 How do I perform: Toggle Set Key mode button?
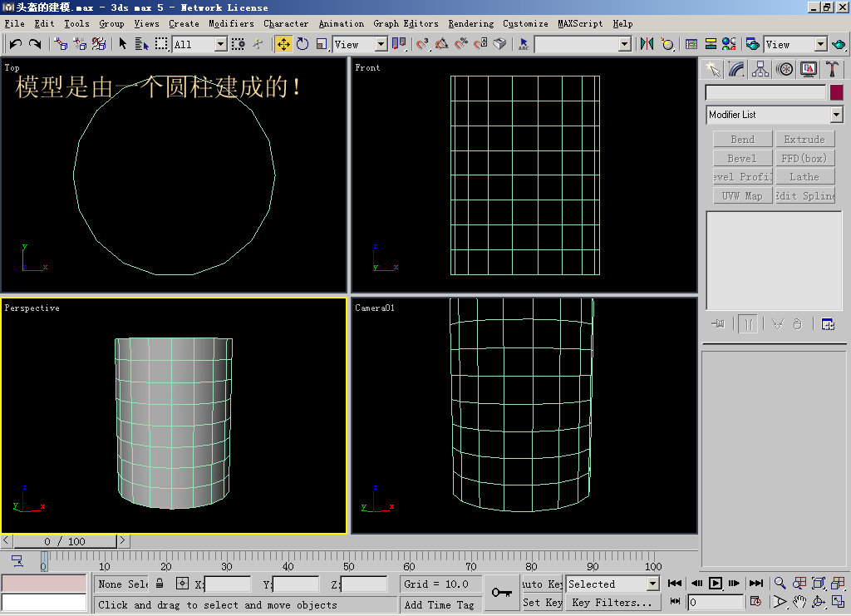click(x=542, y=603)
